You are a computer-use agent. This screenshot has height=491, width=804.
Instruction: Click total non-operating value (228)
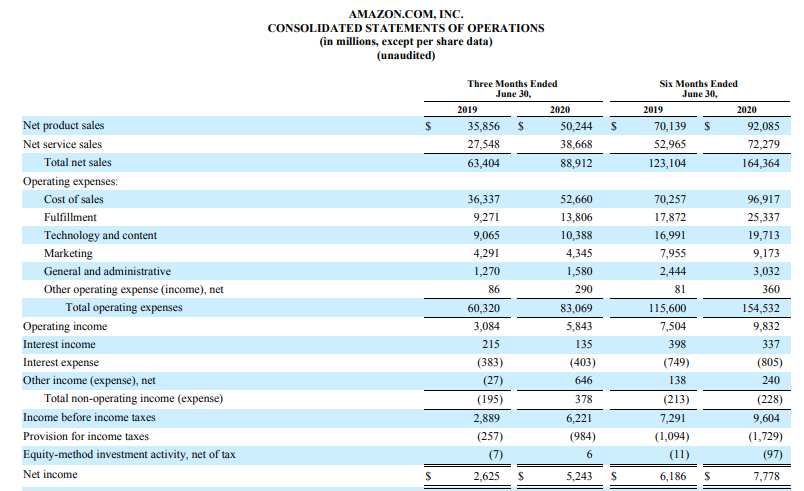770,399
